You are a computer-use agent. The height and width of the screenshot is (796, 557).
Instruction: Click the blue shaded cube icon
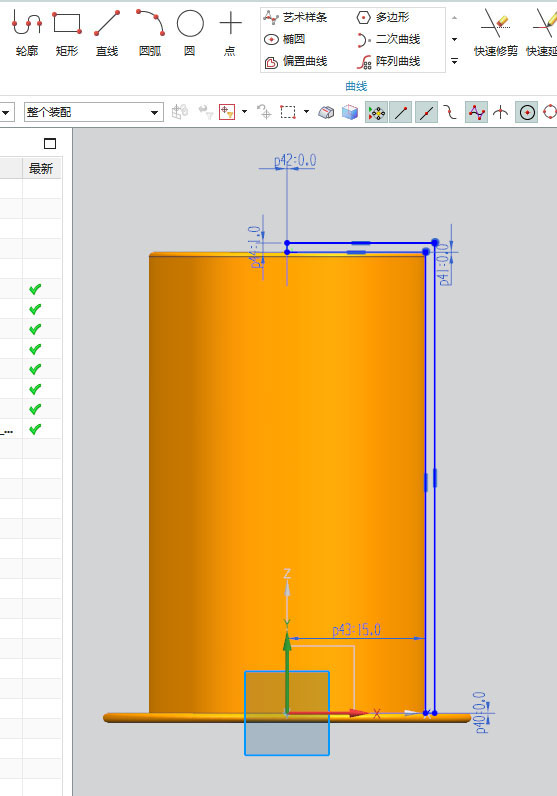click(350, 112)
